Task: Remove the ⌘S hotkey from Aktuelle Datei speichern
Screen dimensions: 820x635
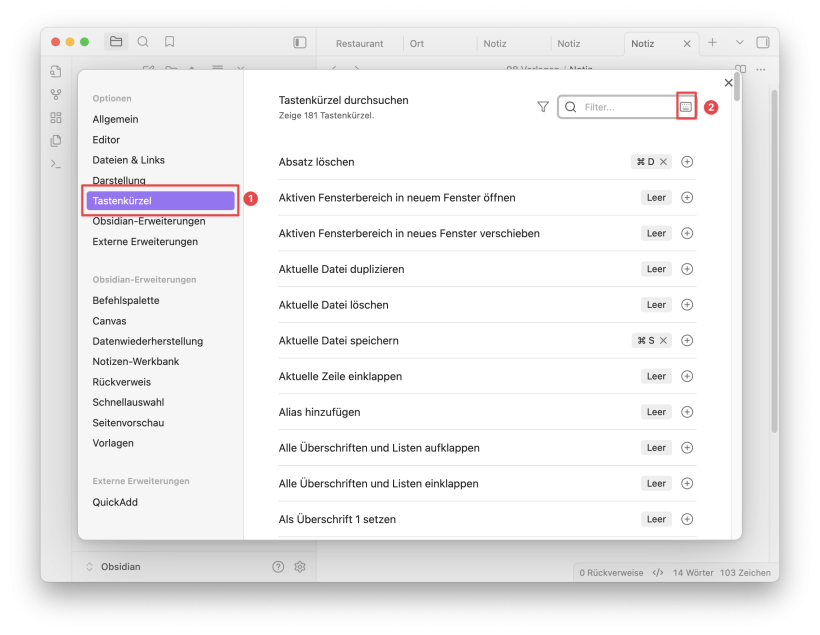Action: (663, 341)
